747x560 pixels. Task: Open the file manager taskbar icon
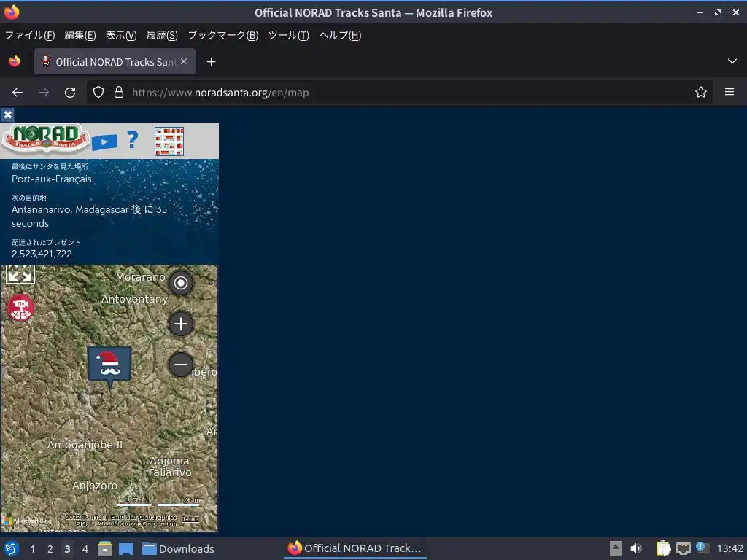pos(105,548)
